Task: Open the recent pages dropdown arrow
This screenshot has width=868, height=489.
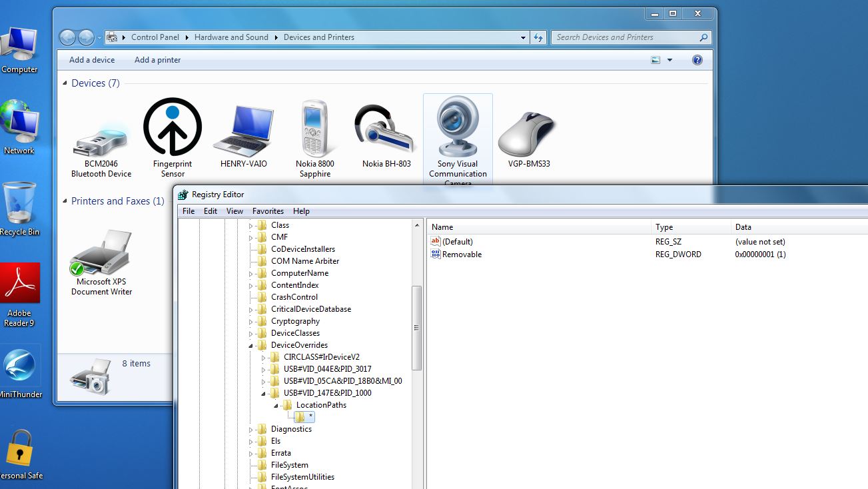Action: pyautogui.click(x=99, y=37)
